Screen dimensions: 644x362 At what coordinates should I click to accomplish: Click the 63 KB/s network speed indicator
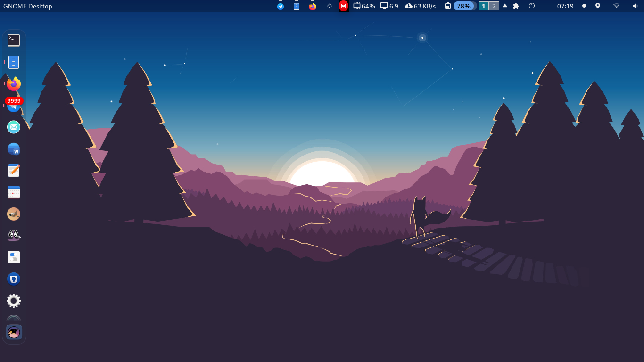421,6
